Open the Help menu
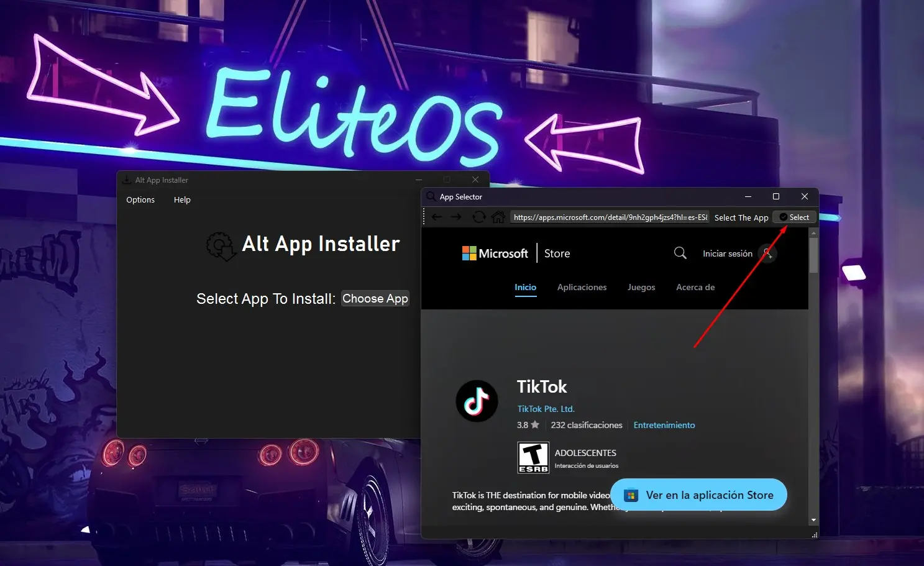Viewport: 924px width, 566px height. pos(181,199)
